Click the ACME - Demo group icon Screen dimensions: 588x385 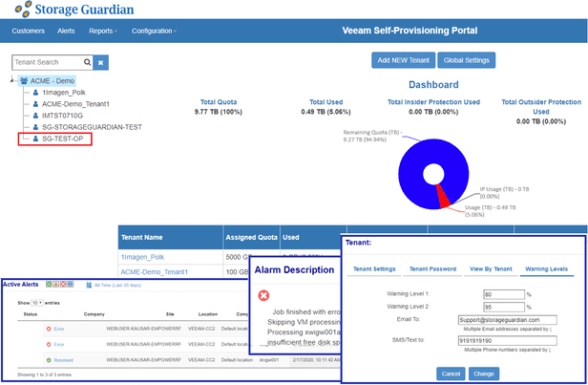(24, 80)
